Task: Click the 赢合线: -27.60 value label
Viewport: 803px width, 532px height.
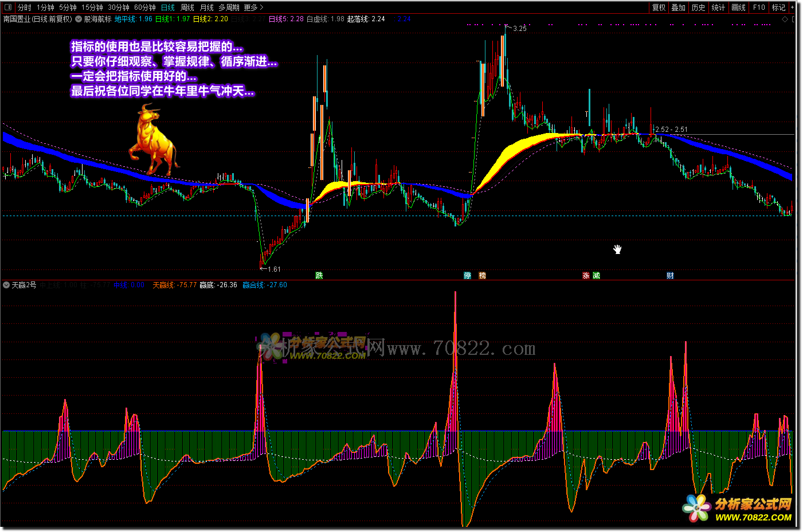Action: [x=265, y=285]
